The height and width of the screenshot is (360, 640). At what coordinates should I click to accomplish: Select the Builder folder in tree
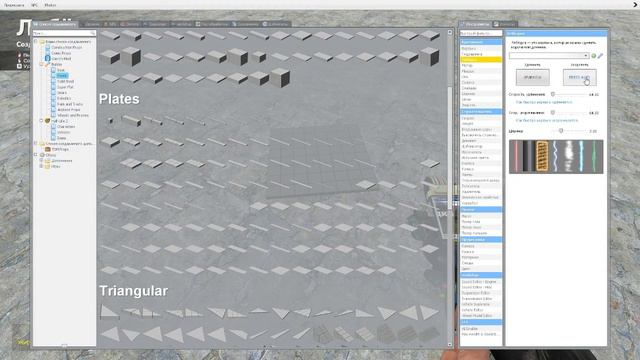pyautogui.click(x=57, y=64)
